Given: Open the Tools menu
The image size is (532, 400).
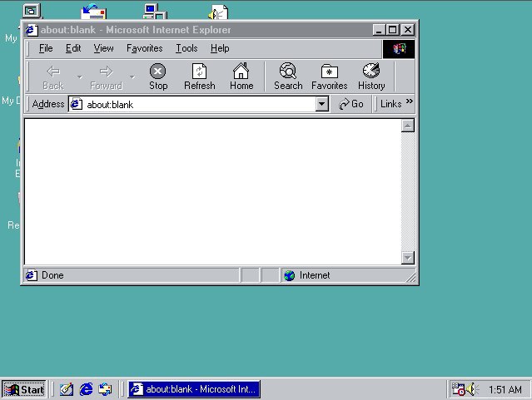Looking at the screenshot, I should [x=186, y=48].
